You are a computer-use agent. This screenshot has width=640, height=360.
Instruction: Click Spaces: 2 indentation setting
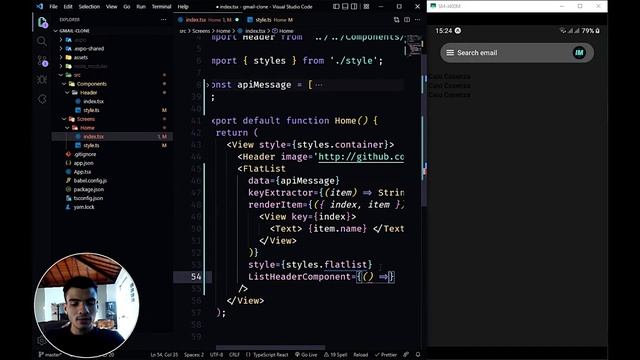tap(194, 355)
